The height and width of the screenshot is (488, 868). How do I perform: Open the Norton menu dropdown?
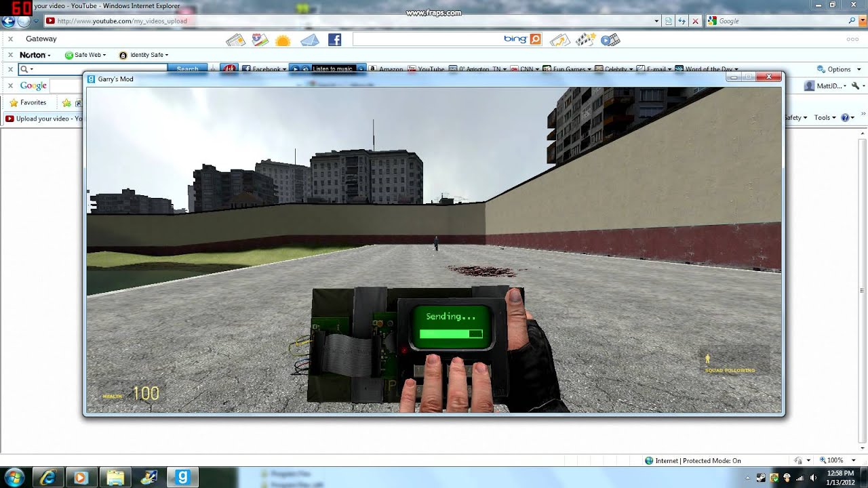35,55
